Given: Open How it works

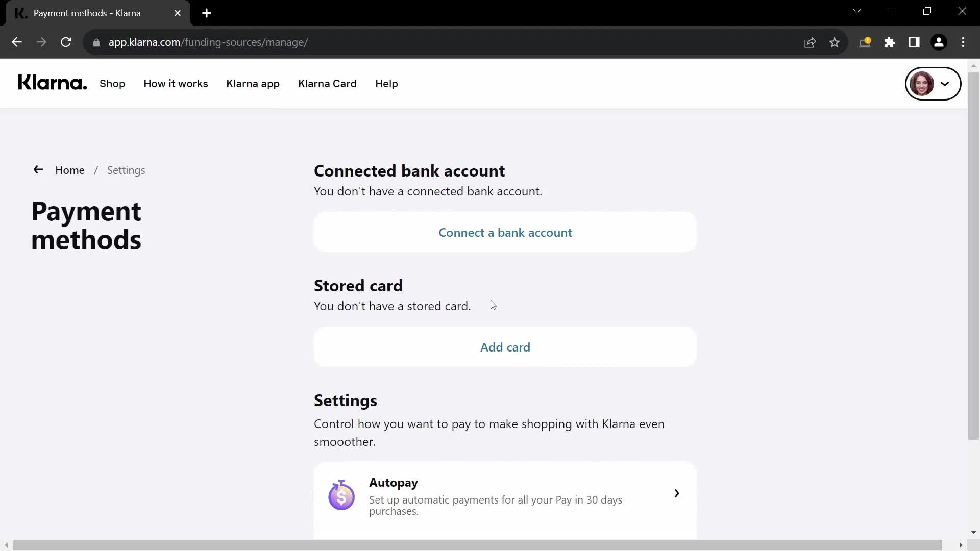Looking at the screenshot, I should [x=176, y=84].
